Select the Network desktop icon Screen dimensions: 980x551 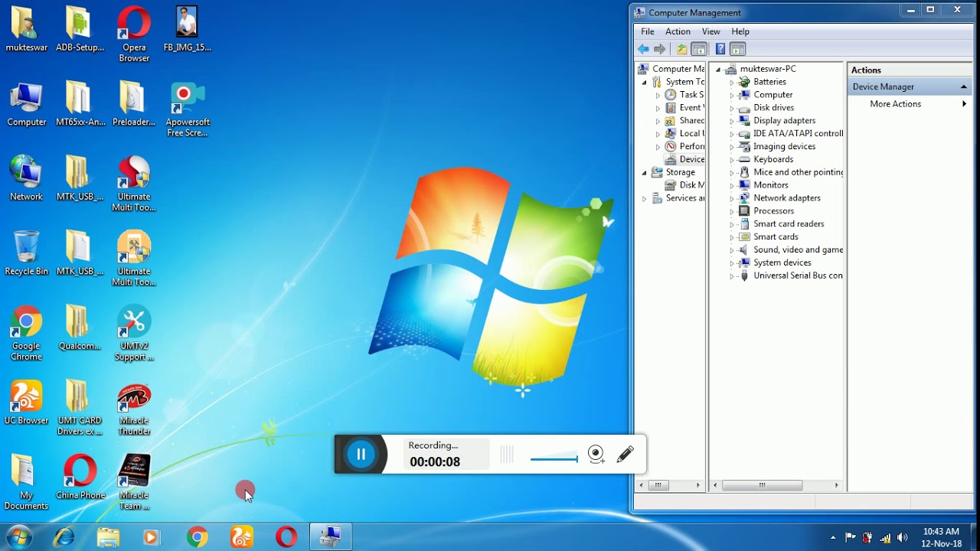tap(26, 178)
